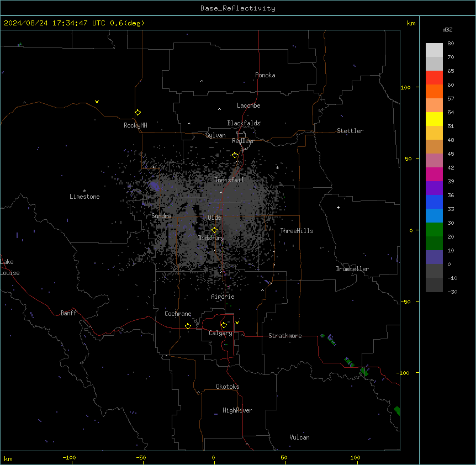Select the yellow diamond marker between Olds and Didsbury
The width and height of the screenshot is (476, 465).
pyautogui.click(x=214, y=230)
